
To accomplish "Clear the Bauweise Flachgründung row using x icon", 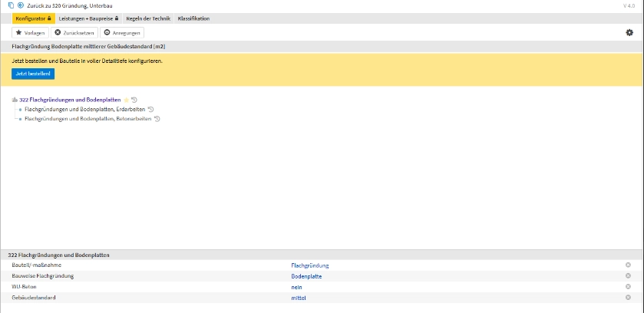I will (x=628, y=275).
